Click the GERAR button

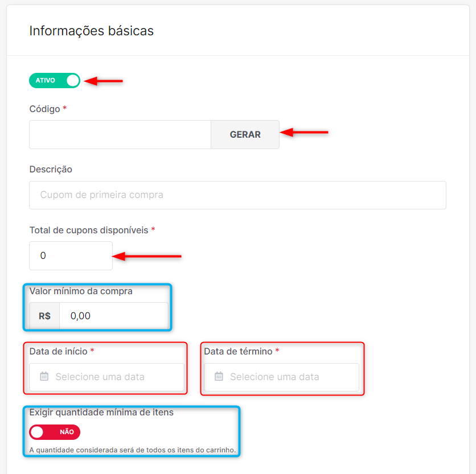click(x=245, y=134)
